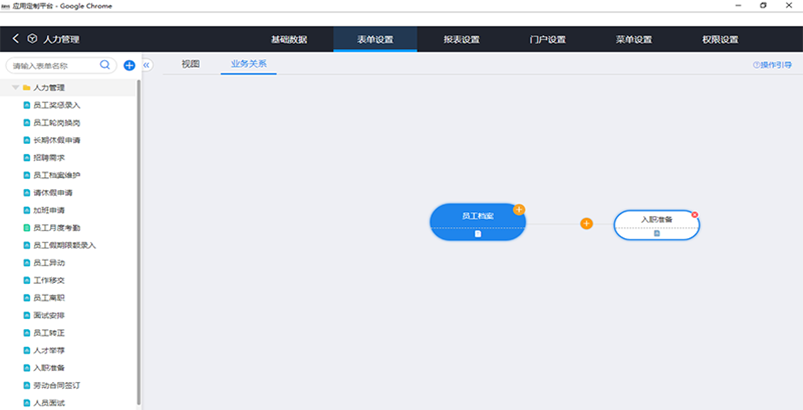803x410 pixels.
Task: Open 员工异动 form in the tree
Action: click(x=49, y=263)
